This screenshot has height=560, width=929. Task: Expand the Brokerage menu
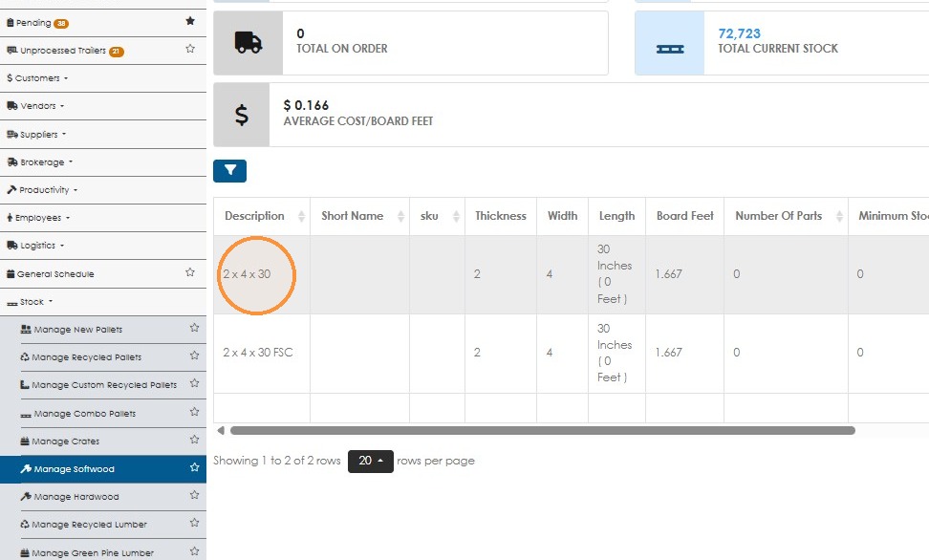click(40, 162)
